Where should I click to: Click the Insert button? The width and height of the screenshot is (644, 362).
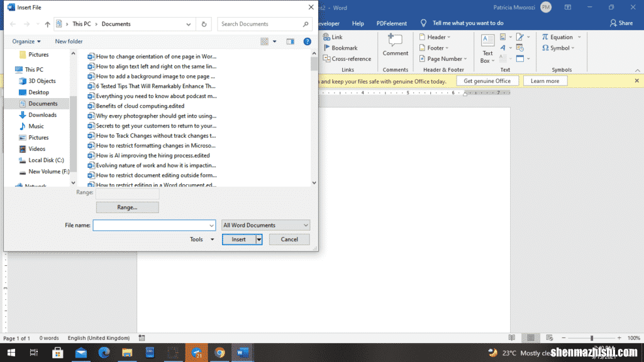238,239
